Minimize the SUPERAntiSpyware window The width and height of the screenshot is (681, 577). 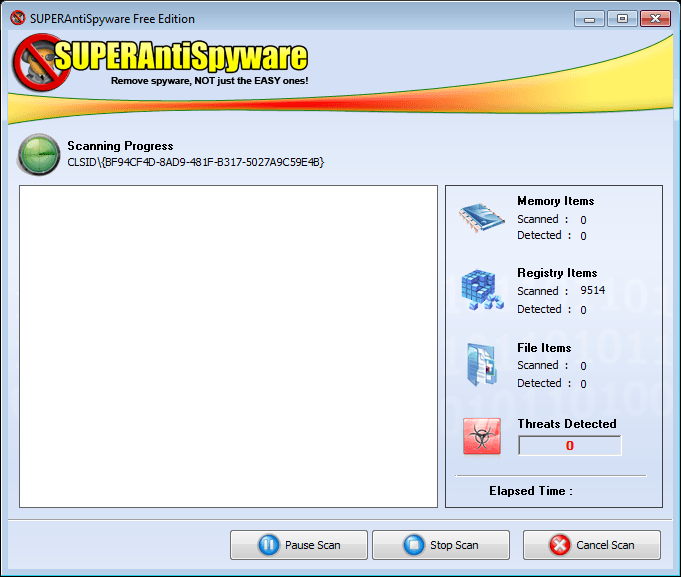click(x=590, y=18)
